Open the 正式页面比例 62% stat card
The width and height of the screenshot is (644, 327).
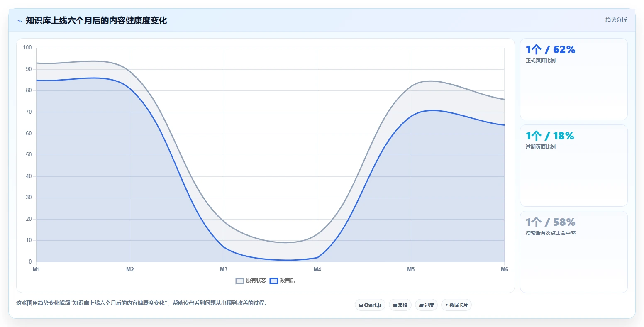pyautogui.click(x=573, y=79)
